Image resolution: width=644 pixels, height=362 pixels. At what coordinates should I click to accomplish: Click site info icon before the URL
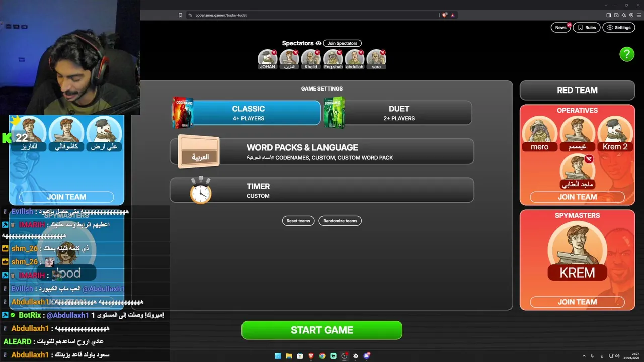click(x=190, y=15)
